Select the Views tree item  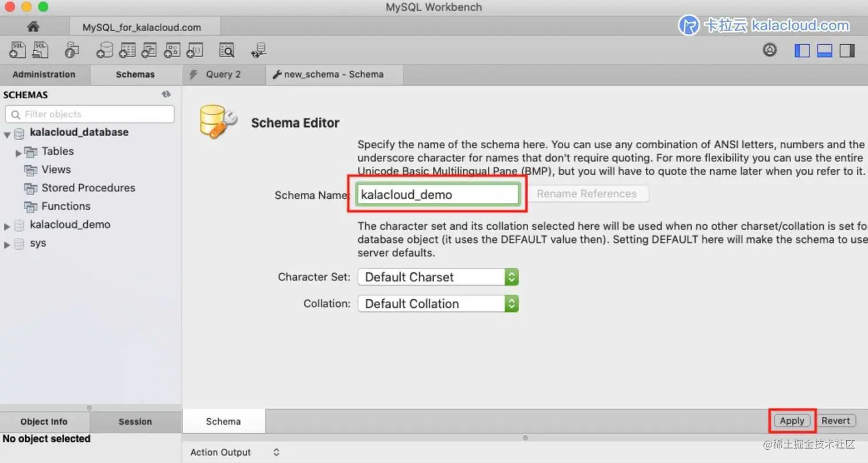56,169
